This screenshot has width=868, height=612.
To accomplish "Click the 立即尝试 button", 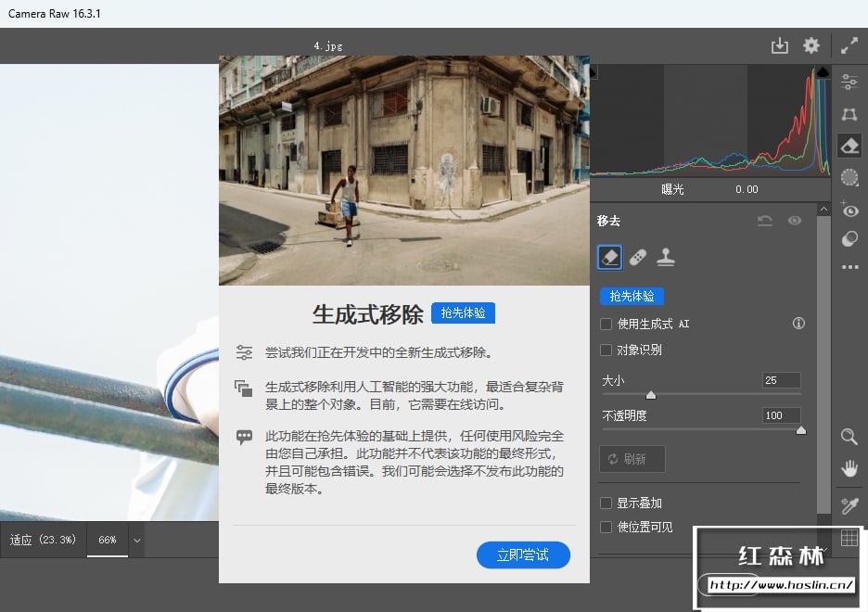I will point(523,555).
